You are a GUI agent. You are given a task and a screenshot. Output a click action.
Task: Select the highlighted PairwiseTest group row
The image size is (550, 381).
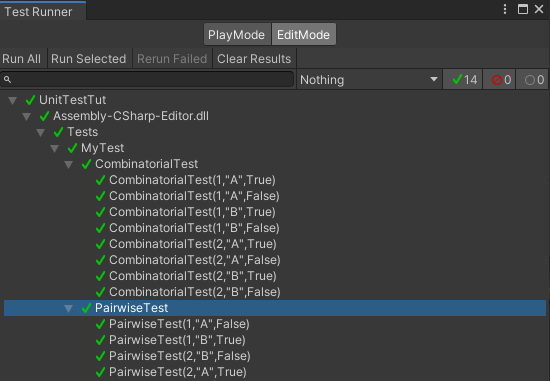tap(275, 308)
